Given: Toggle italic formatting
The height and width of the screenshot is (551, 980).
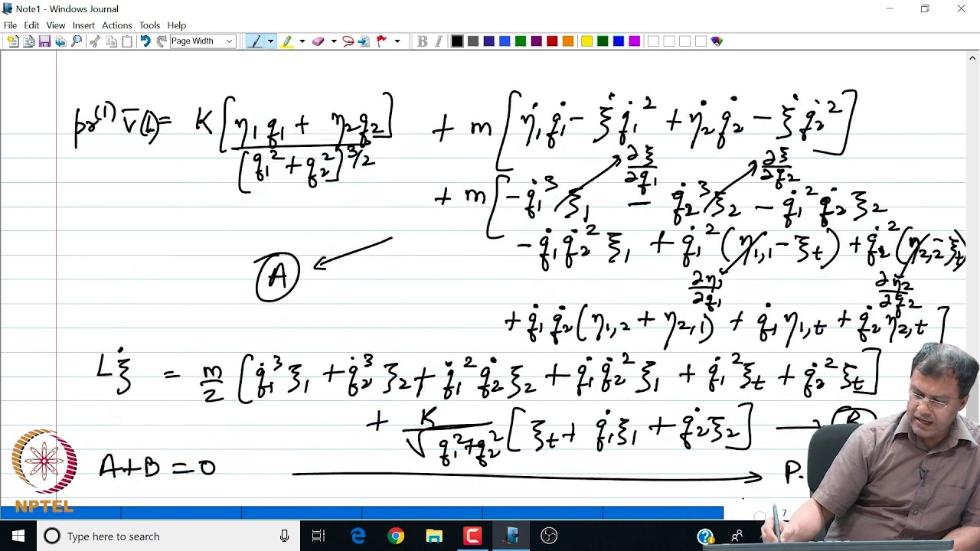Looking at the screenshot, I should (x=438, y=41).
